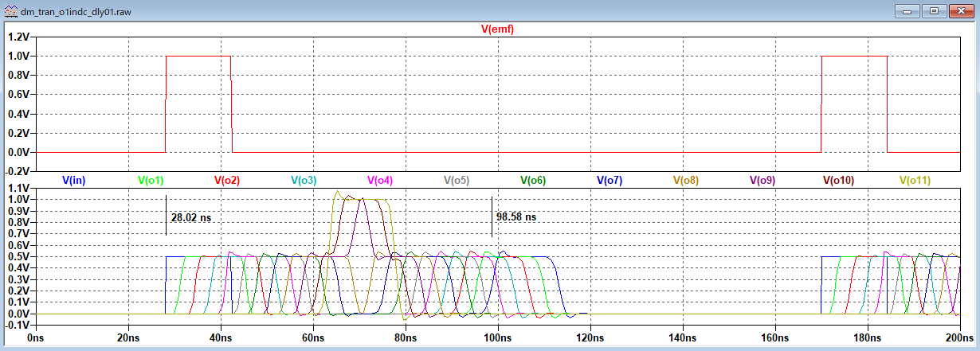Click the dm_tran_o1indc_dly01.raw title text

click(74, 12)
